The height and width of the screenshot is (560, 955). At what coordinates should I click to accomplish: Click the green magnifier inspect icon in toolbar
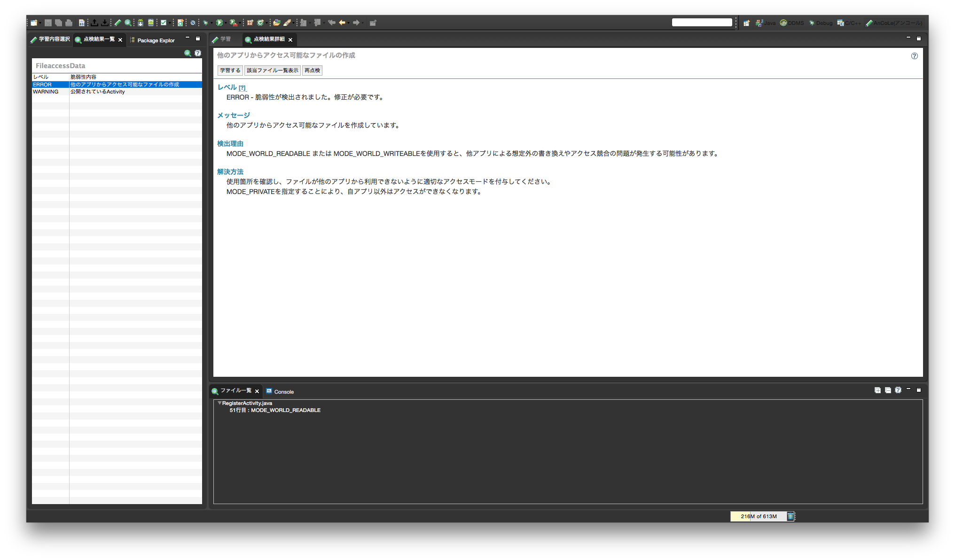[x=128, y=23]
